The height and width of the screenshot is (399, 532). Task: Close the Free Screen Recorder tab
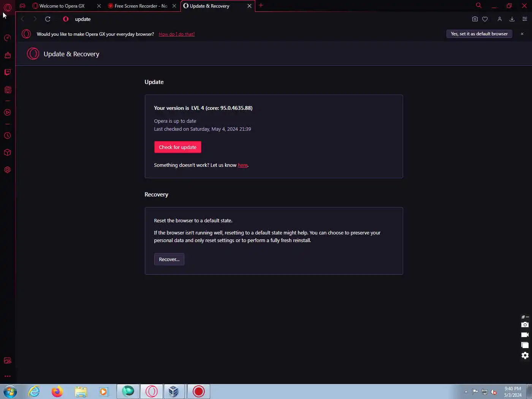[174, 6]
